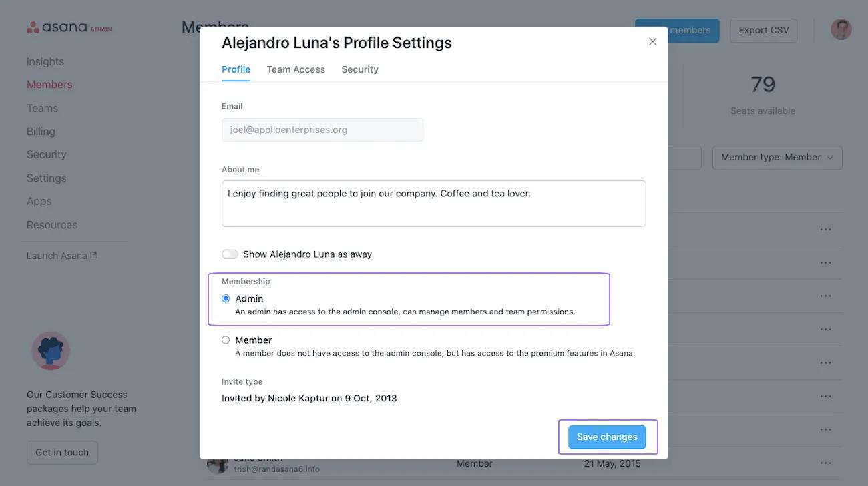The image size is (868, 486).
Task: Toggle Show Alejandro Luna as away
Action: tap(230, 254)
